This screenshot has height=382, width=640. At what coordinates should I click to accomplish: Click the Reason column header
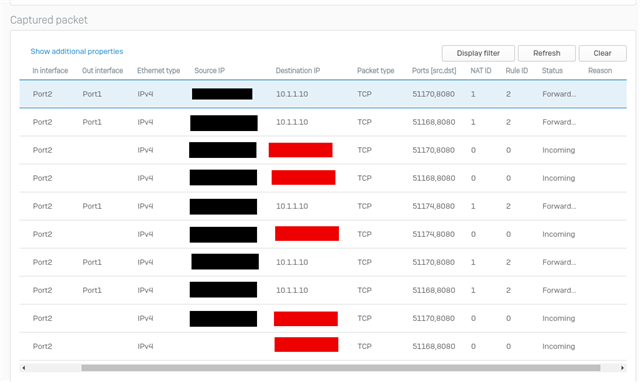[x=600, y=71]
